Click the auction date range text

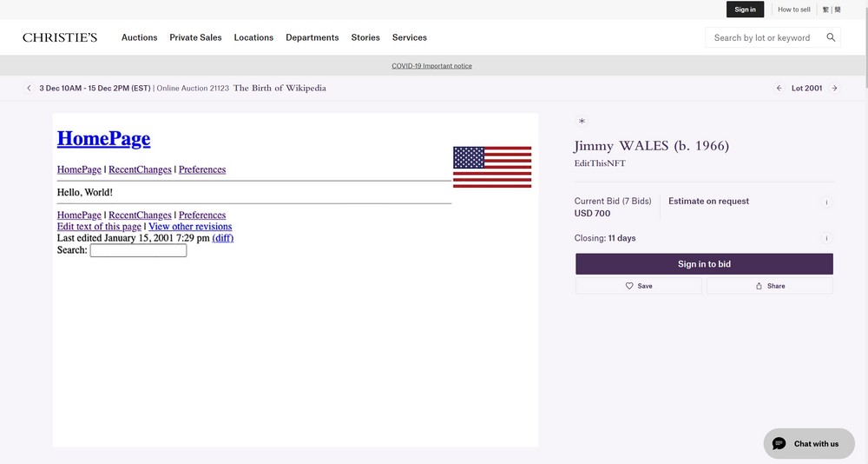tap(95, 88)
